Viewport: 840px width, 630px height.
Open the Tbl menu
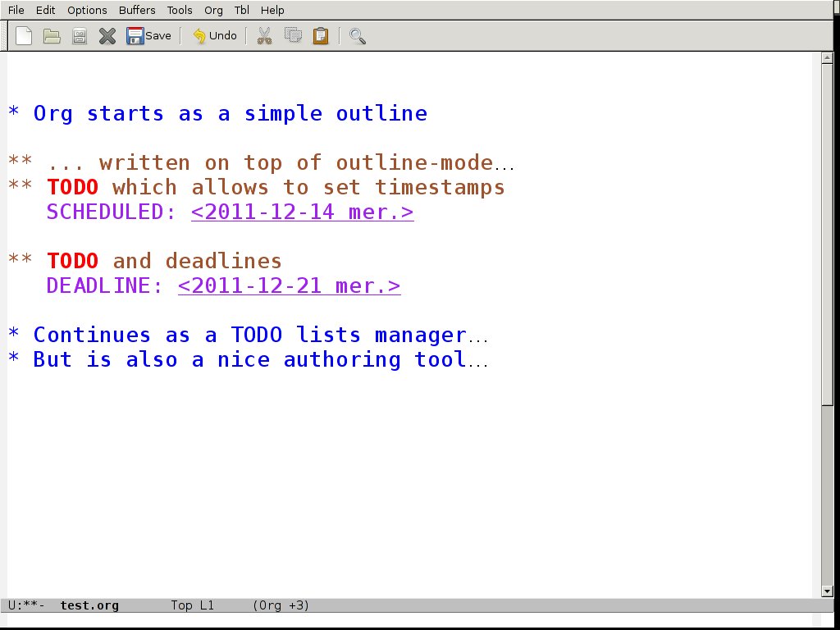click(x=242, y=10)
